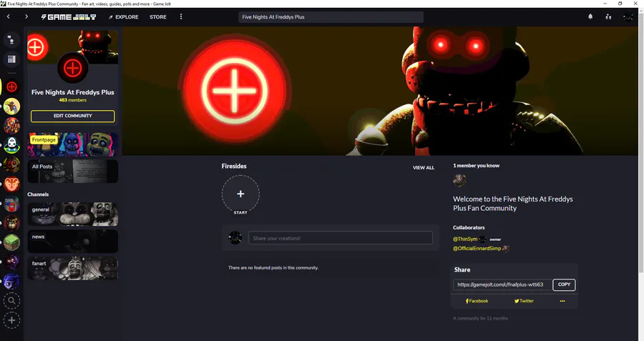
Task: Select the Frontpage channel
Action: pyautogui.click(x=73, y=144)
